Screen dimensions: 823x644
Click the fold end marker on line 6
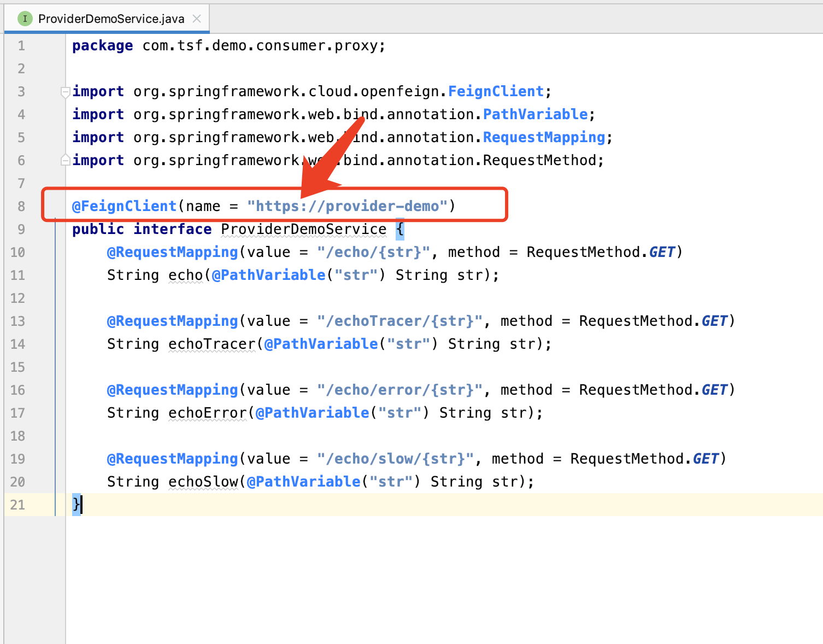(x=65, y=160)
